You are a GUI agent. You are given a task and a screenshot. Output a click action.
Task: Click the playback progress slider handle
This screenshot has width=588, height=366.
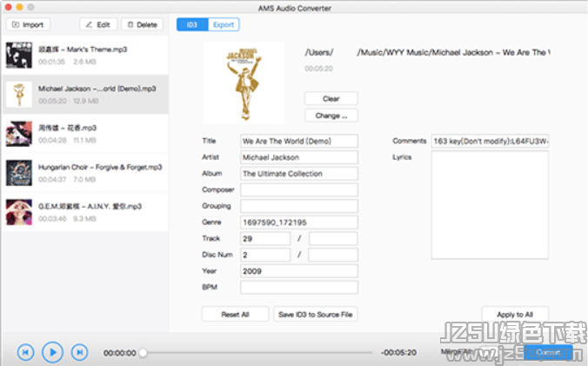[x=143, y=352]
